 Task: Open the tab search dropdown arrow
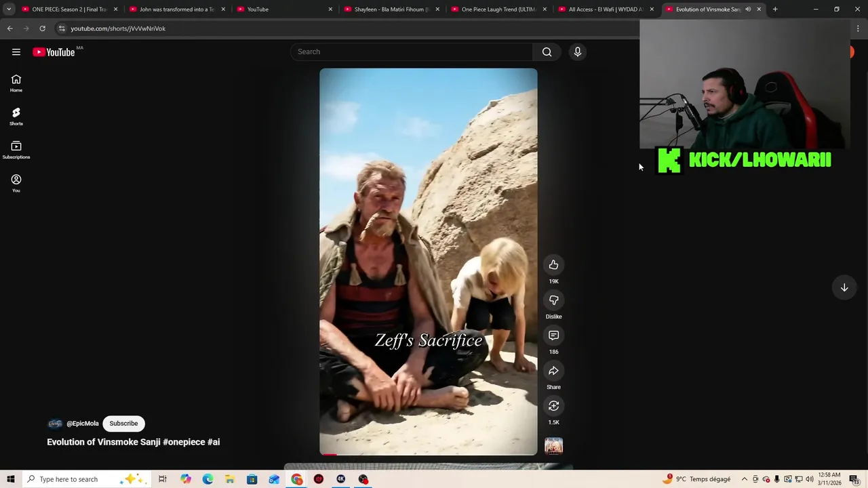(9, 9)
